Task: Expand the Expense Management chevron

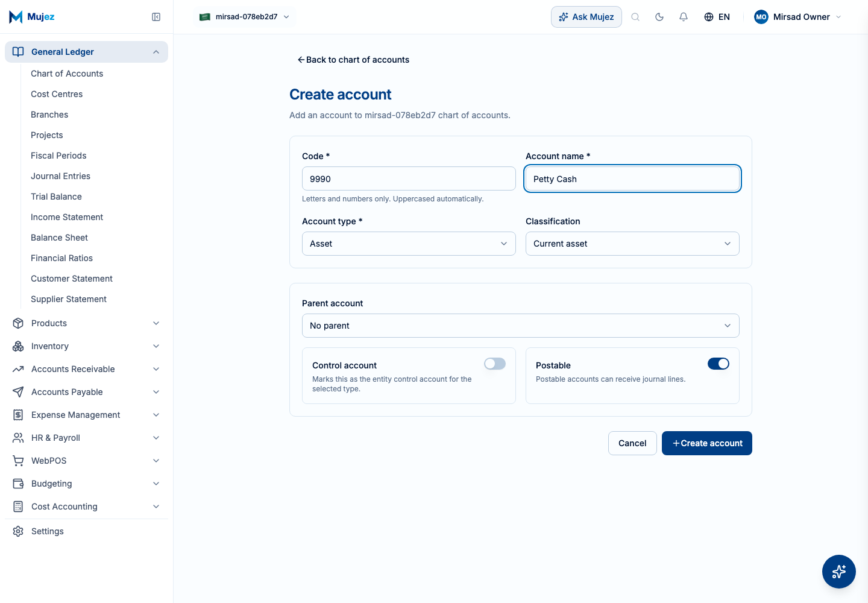Action: [156, 415]
